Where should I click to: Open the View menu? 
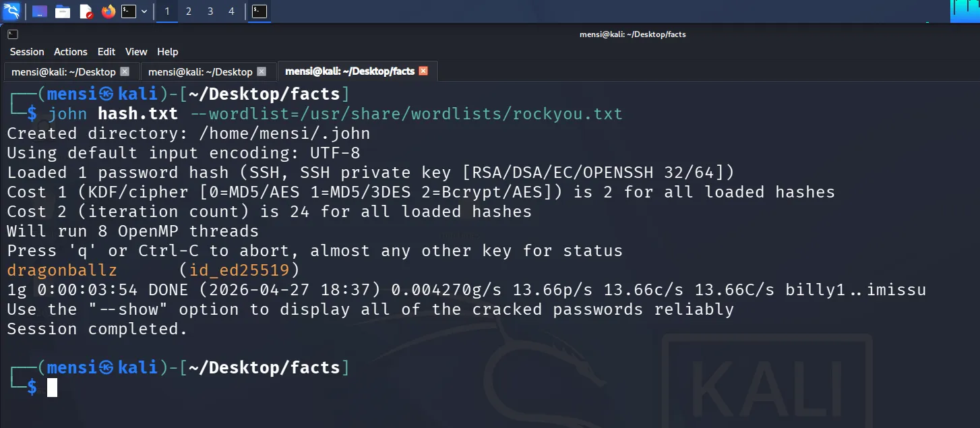pyautogui.click(x=136, y=52)
